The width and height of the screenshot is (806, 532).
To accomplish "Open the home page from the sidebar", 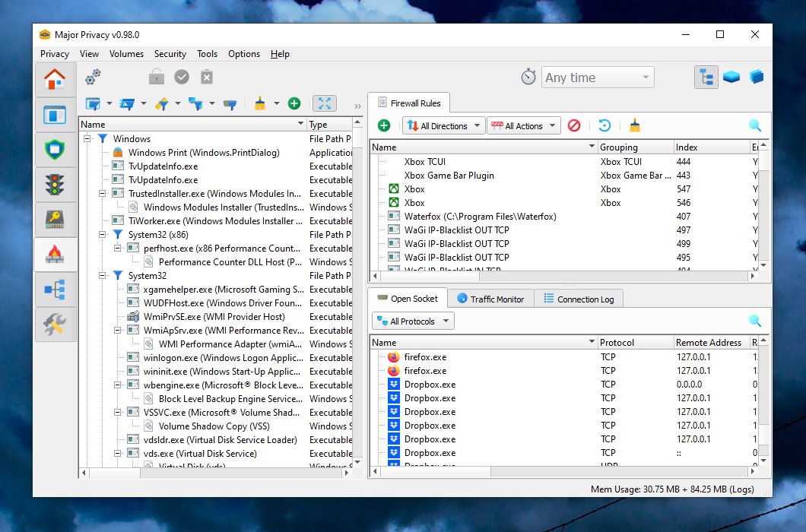I will [x=55, y=80].
